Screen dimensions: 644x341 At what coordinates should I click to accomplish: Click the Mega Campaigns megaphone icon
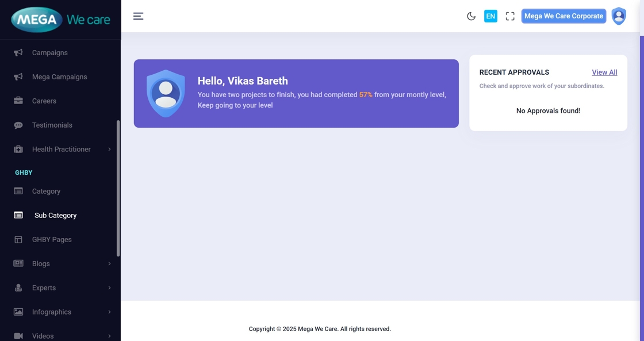(x=18, y=77)
